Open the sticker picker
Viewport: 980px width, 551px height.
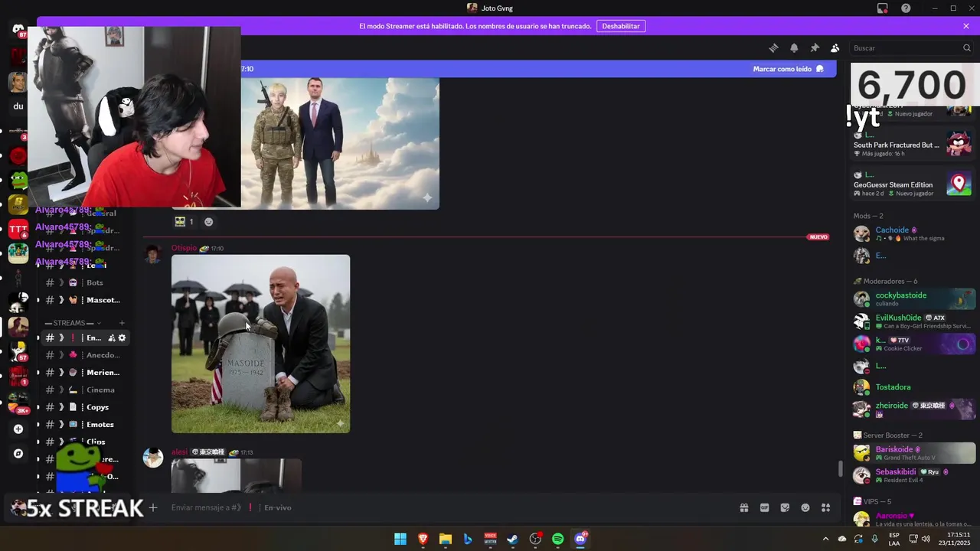785,507
